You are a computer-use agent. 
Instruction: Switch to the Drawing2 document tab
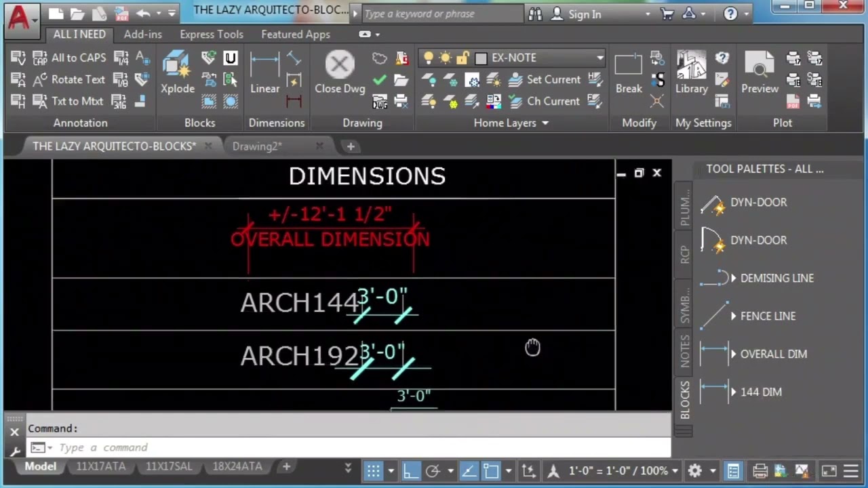click(x=257, y=146)
